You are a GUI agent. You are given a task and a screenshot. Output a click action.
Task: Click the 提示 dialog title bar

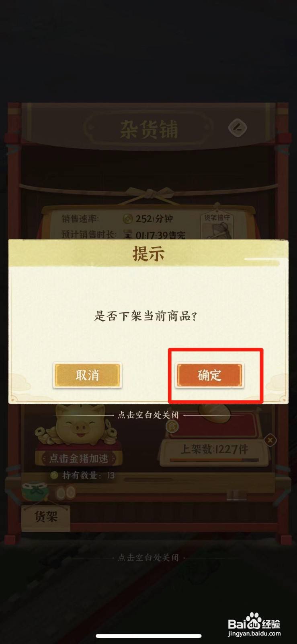click(148, 254)
